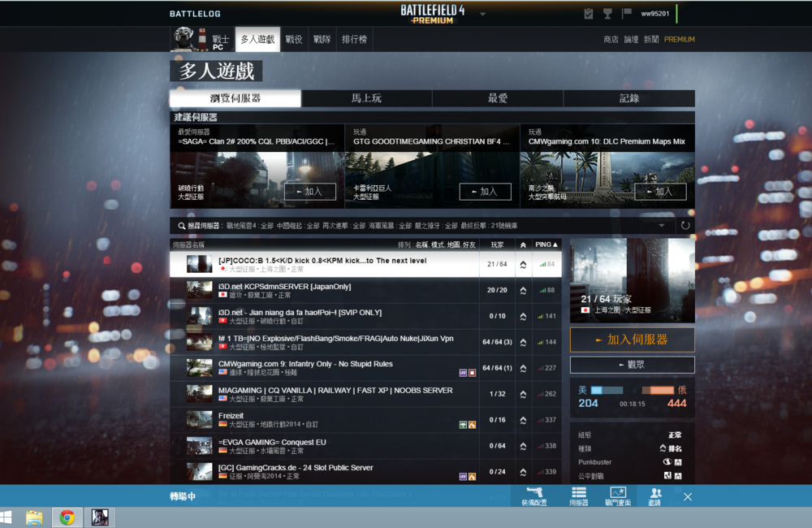Select the 多人遊戲 navigation tab

[x=258, y=39]
